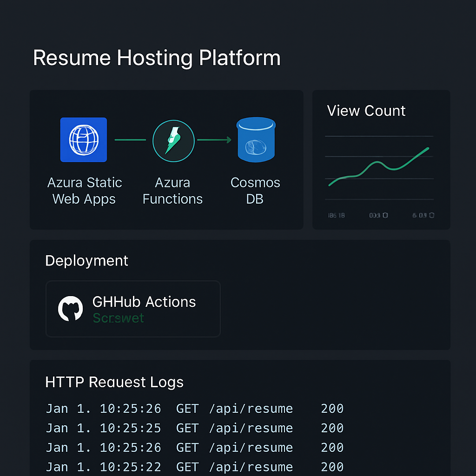Viewport: 476px width, 476px height.
Task: Select the 'HTTP Request Logs' heading
Action: coord(114,382)
